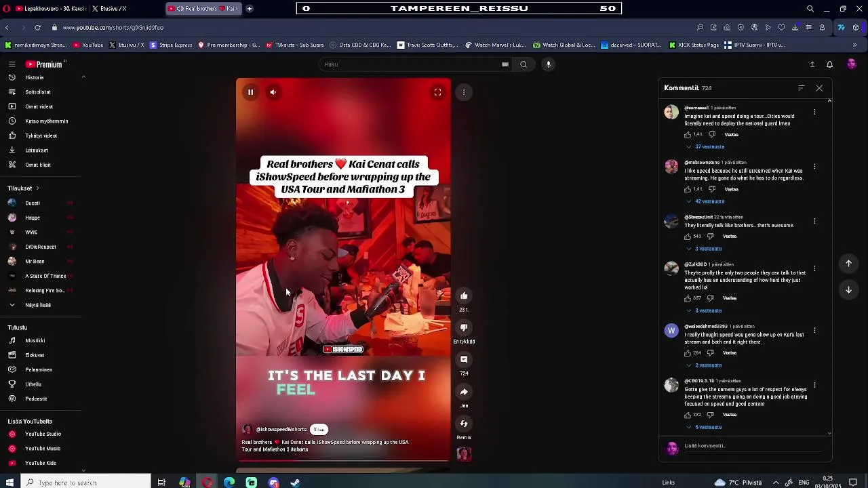Pause the Shorts video

tap(250, 92)
